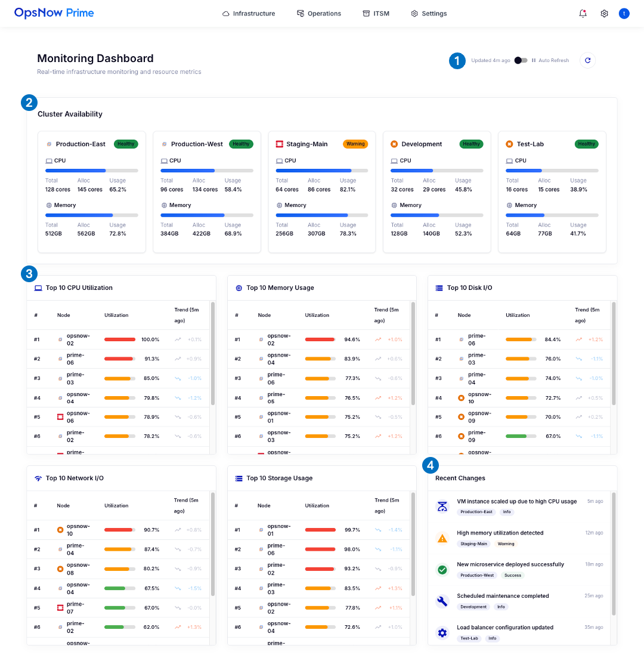644x661 pixels.
Task: Click the Development cluster icon
Action: tap(394, 144)
